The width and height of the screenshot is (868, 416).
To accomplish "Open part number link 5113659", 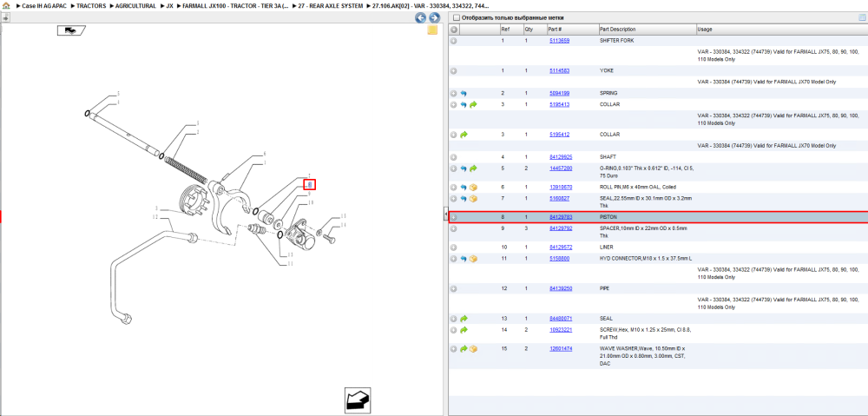I will 559,41.
